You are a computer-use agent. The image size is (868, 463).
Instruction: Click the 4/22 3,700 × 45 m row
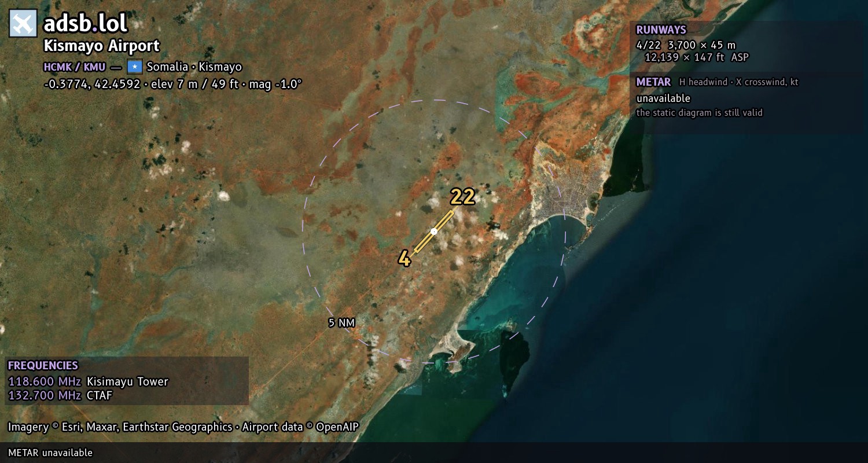(x=686, y=45)
